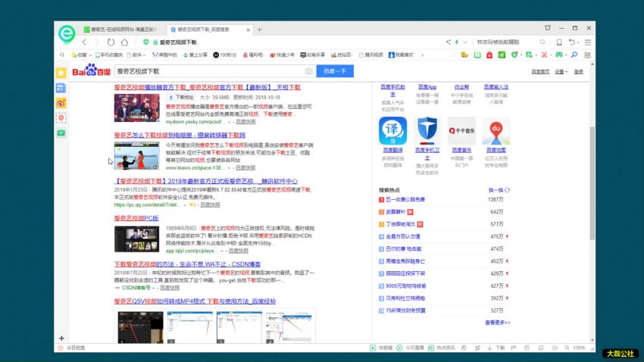
Task: Collapse the bookmarks bar left arrow
Action: 62,55
